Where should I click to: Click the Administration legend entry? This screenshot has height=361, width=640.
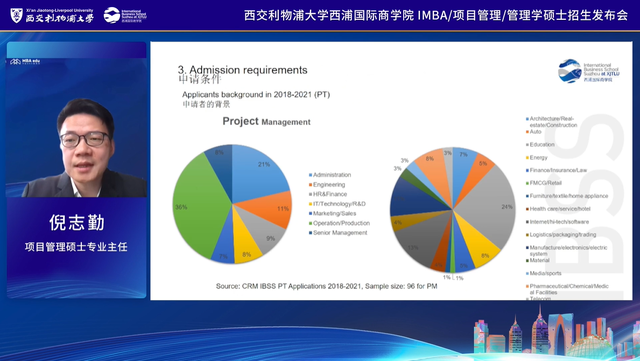coord(330,175)
